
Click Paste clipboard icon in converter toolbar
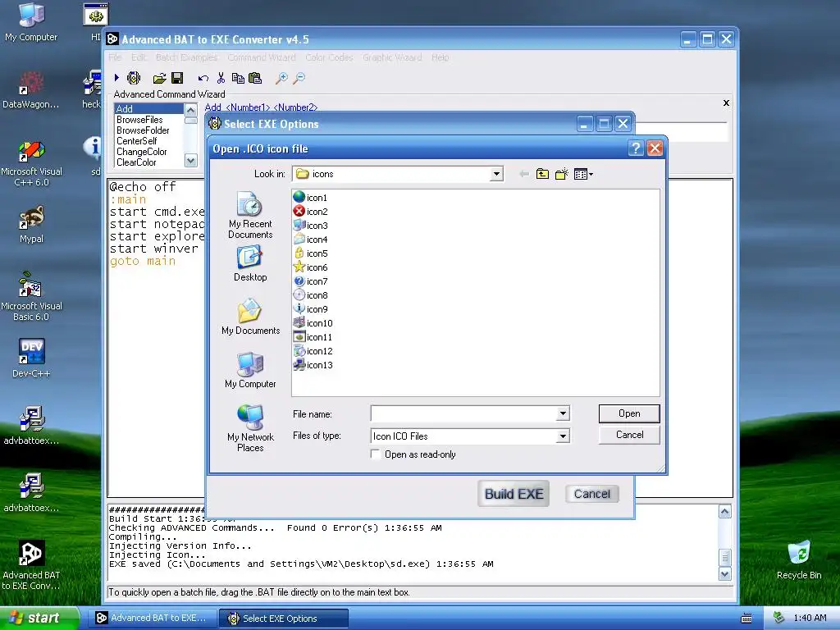pyautogui.click(x=256, y=78)
